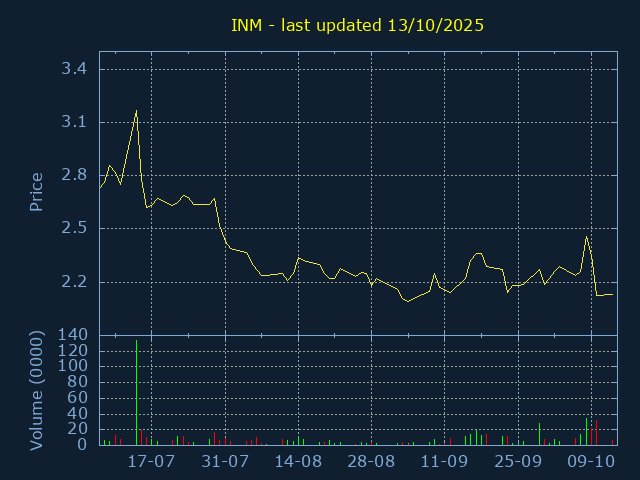Select the 14-08 date label
Viewport: 640px width, 480px height.
[x=298, y=462]
